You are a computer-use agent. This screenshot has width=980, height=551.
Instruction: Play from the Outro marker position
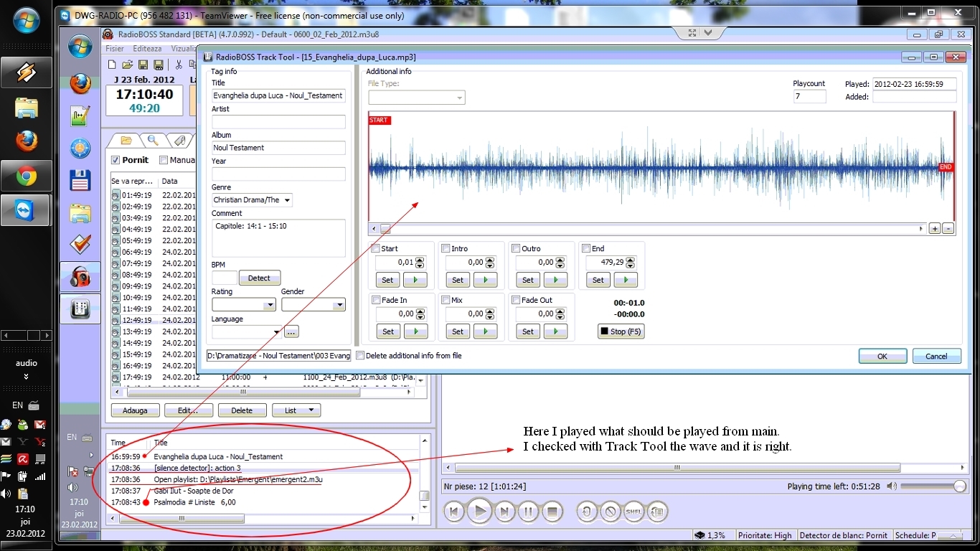tap(556, 280)
